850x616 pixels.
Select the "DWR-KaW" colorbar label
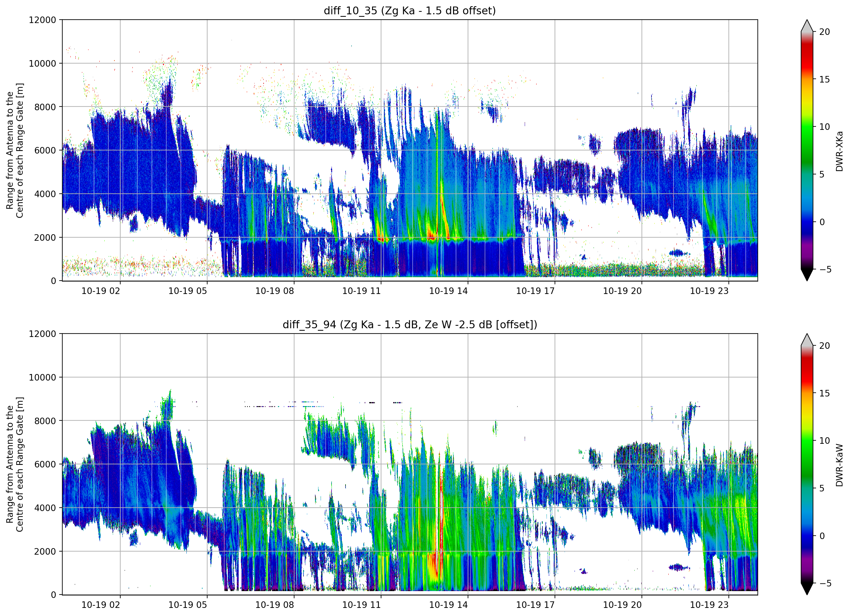point(839,465)
